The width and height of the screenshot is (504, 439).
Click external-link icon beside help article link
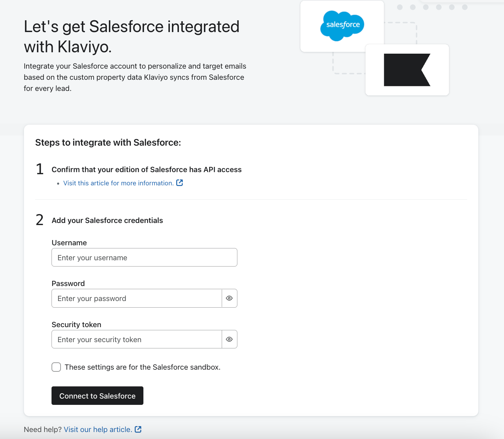[138, 429]
